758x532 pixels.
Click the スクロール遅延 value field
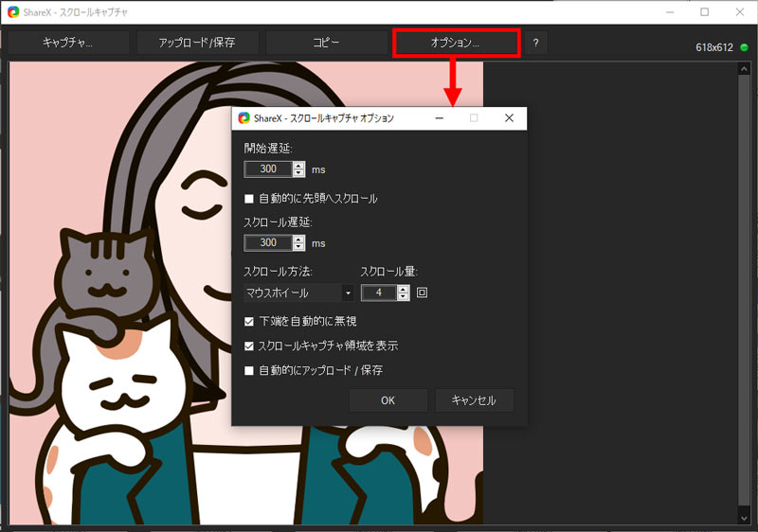(268, 243)
